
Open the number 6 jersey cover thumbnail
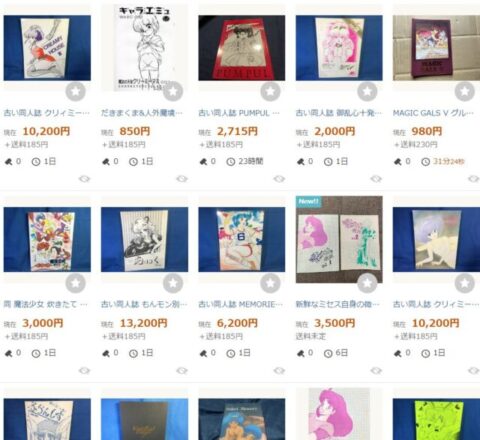pyautogui.click(x=242, y=240)
